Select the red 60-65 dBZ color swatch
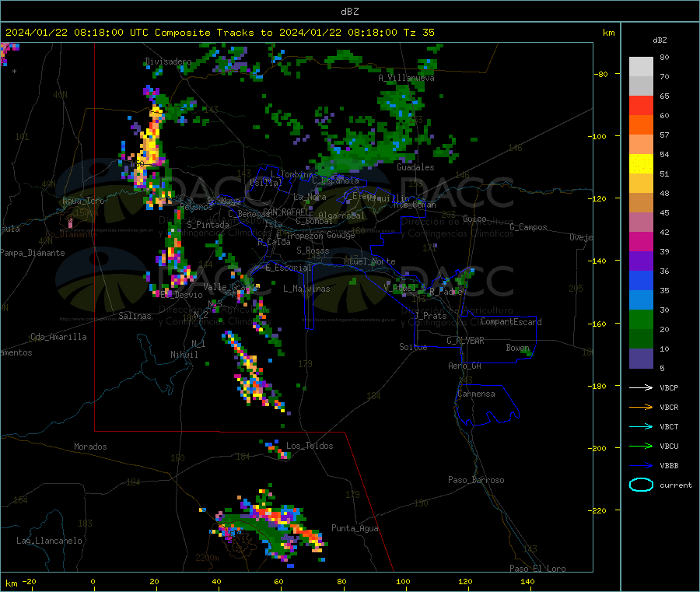 click(641, 105)
